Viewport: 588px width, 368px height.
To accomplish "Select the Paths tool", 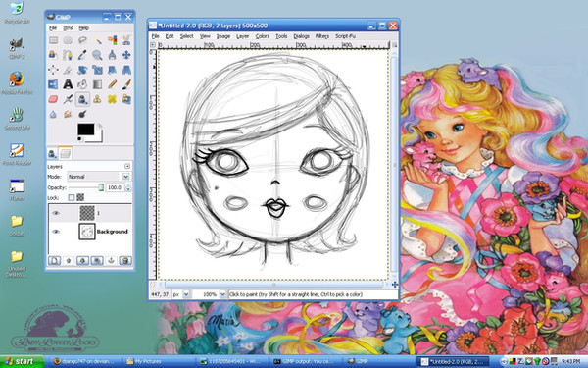I will pyautogui.click(x=68, y=55).
